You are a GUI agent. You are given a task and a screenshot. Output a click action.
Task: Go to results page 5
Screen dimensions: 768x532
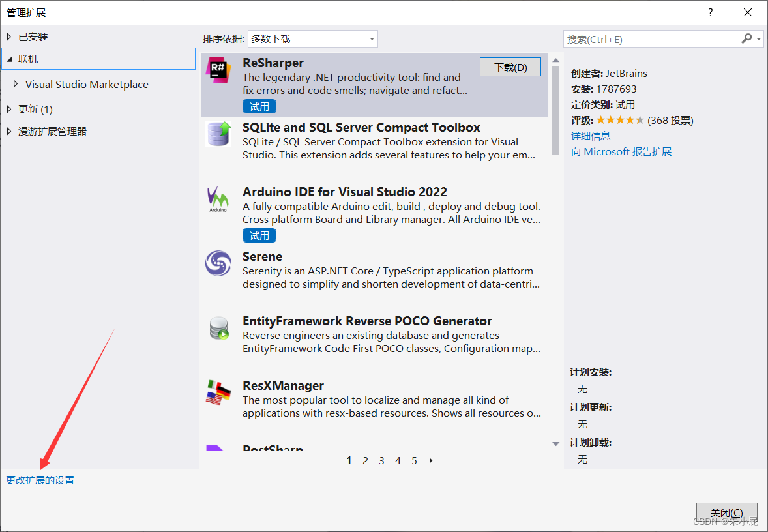point(415,460)
